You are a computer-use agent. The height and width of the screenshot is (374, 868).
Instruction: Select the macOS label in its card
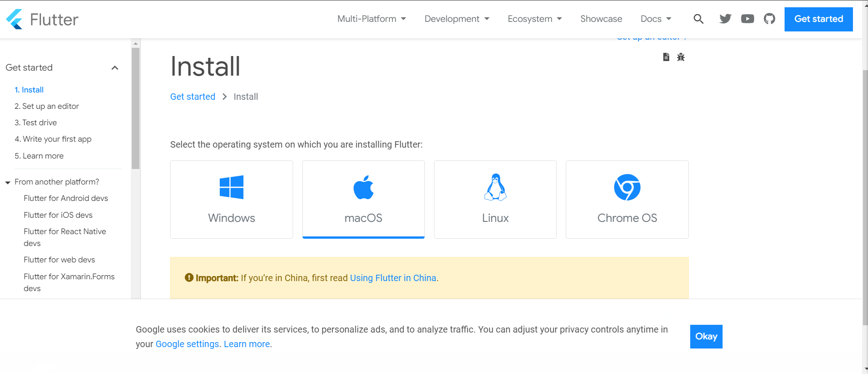[x=363, y=218]
